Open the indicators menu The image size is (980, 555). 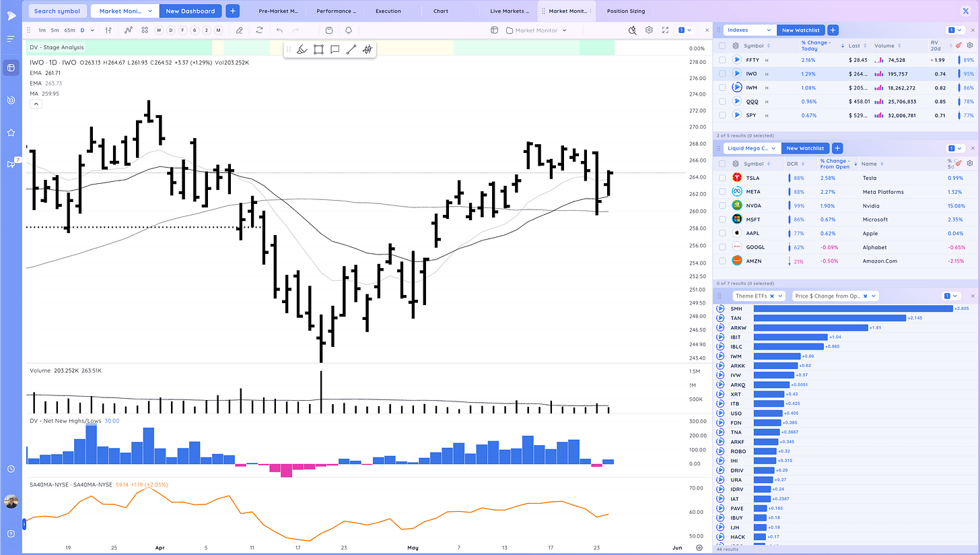pyautogui.click(x=128, y=30)
